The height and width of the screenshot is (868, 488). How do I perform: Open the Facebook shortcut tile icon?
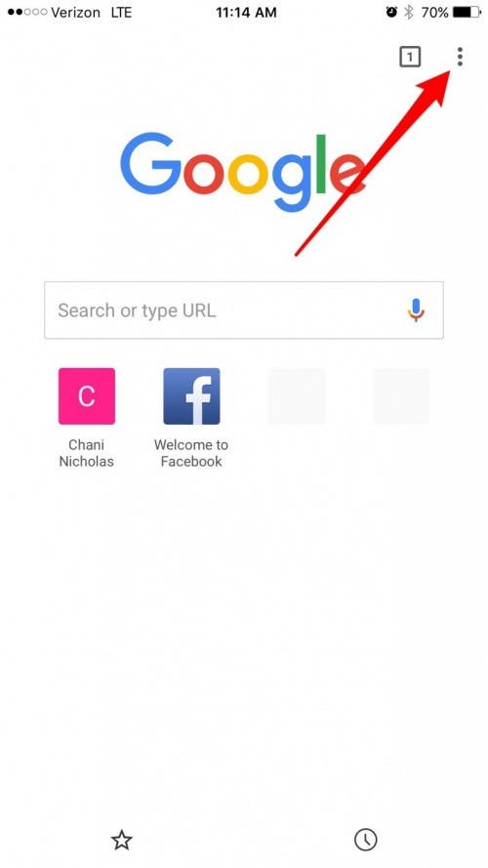(191, 396)
